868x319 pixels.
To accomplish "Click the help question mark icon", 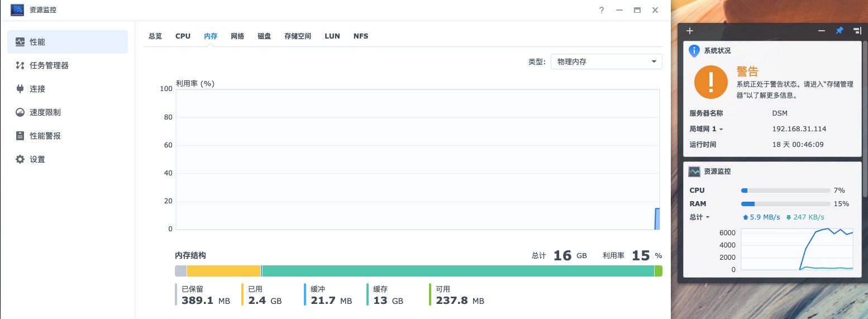I will point(602,10).
